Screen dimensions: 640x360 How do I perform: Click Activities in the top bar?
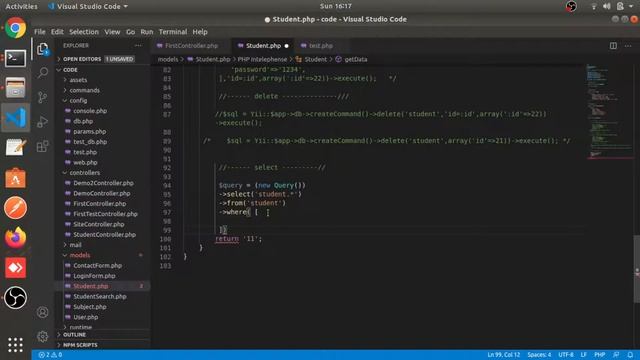click(x=21, y=6)
